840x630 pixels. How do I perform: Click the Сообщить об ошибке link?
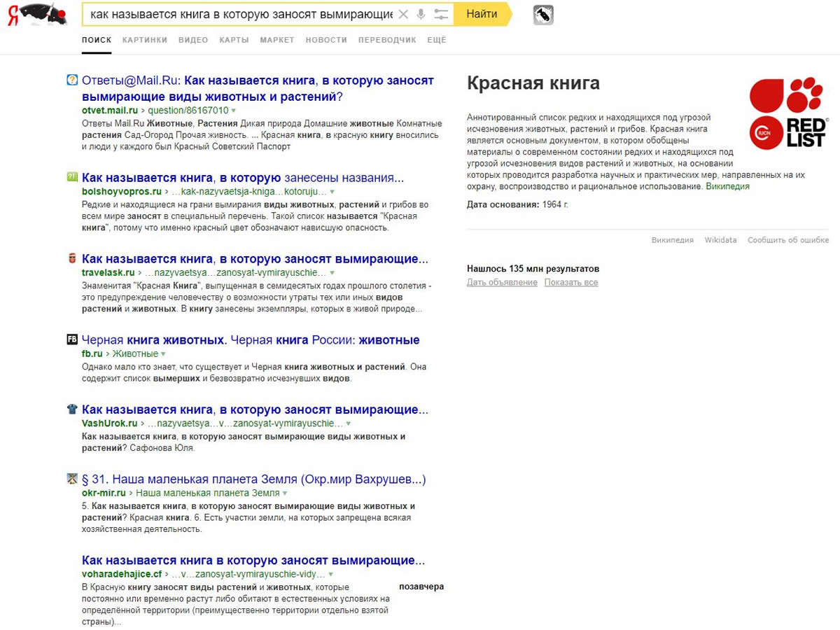787,240
